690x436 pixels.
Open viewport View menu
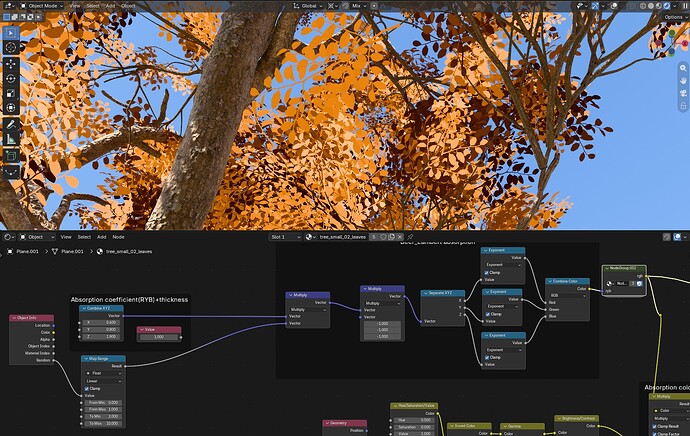75,6
